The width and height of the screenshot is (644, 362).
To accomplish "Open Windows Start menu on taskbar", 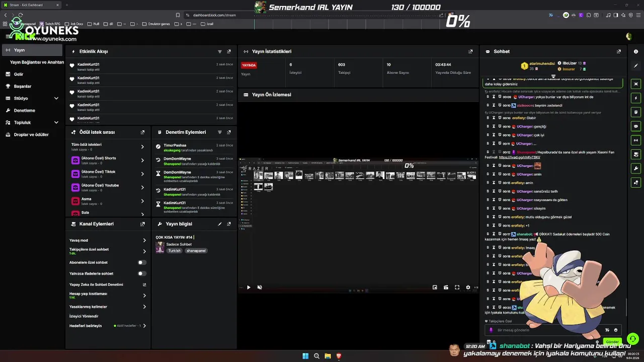I will click(305, 356).
